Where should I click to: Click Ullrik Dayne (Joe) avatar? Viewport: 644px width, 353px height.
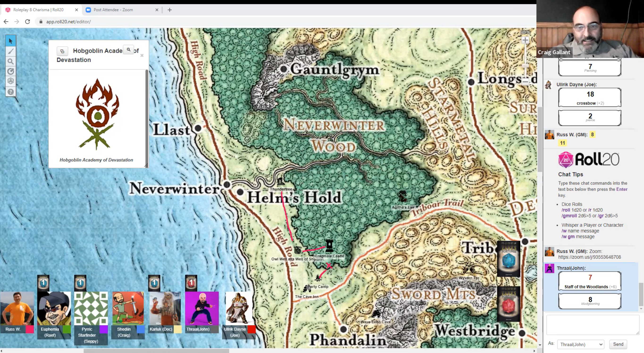point(239,308)
